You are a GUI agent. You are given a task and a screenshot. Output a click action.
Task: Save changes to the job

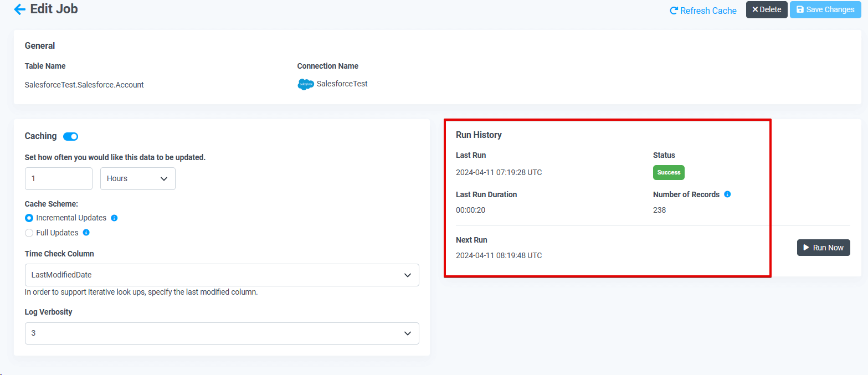[x=825, y=9]
